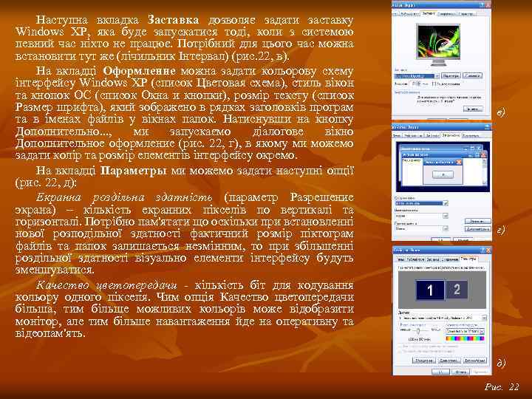Image resolution: width=532 pixels, height=399 pixels.
Task: Click the rainbow color bar in dialog д)
Action: (x=465, y=338)
